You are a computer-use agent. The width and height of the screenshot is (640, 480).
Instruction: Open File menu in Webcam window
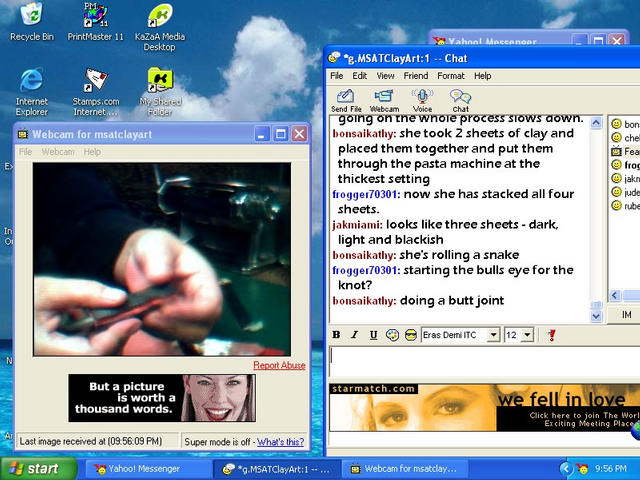point(25,152)
